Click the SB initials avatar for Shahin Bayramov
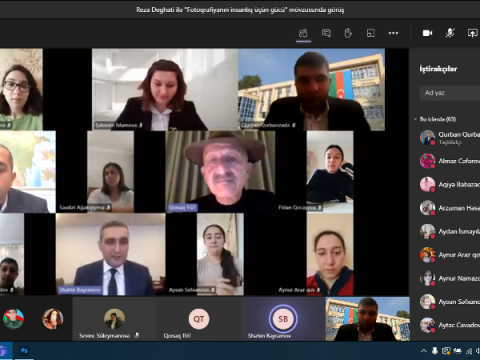The height and width of the screenshot is (360, 480). coord(283,319)
